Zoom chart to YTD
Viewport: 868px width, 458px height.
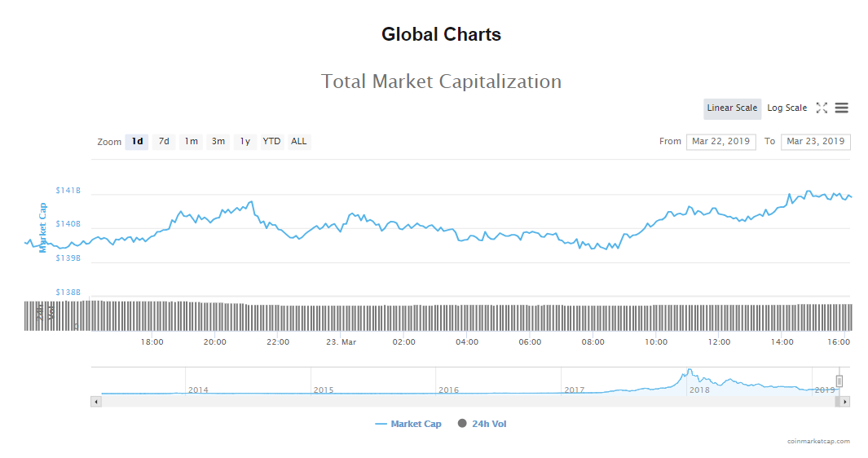point(271,142)
